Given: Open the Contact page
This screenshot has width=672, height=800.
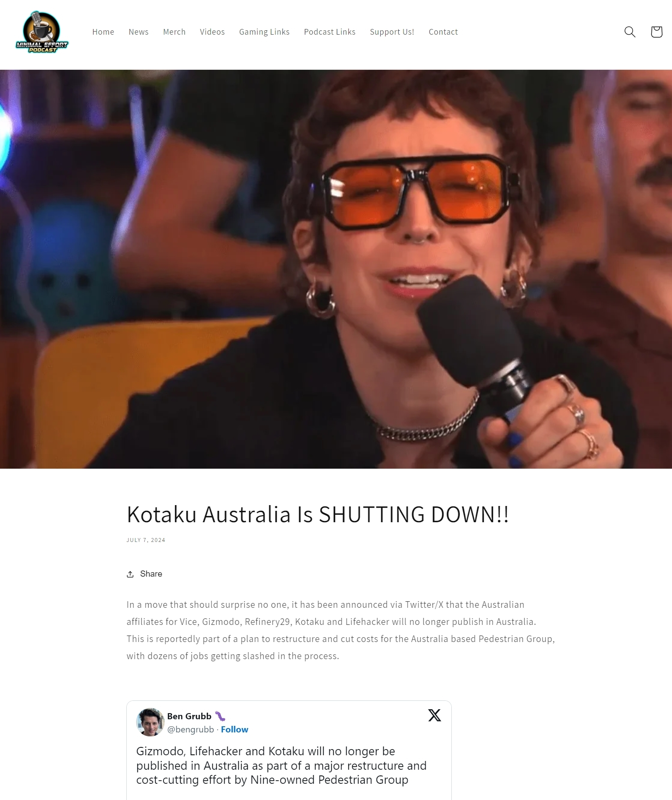Looking at the screenshot, I should click(x=443, y=32).
